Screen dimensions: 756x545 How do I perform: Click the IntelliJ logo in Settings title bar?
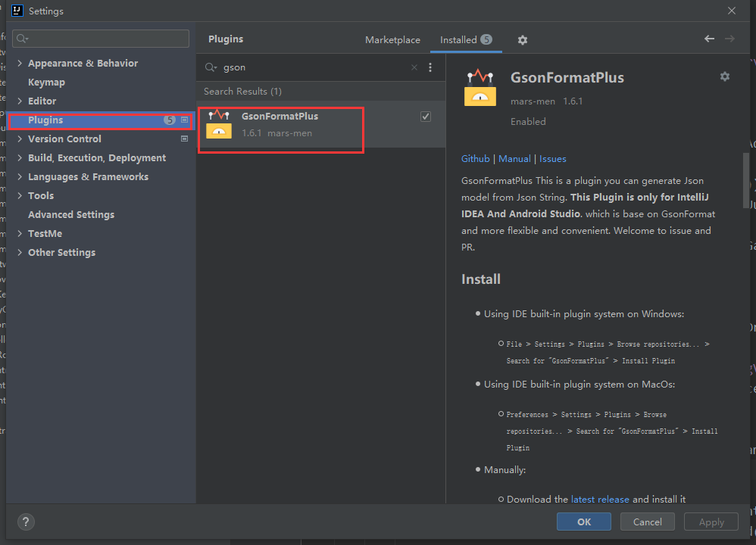point(17,11)
